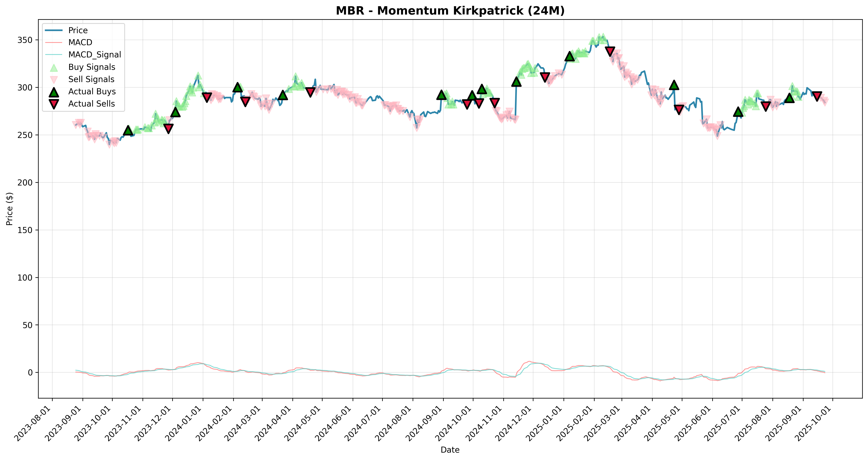Click the MACD legend label

[80, 42]
